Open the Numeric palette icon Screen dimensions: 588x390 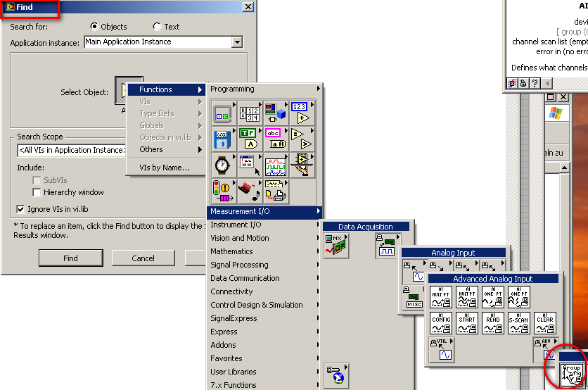(x=302, y=113)
